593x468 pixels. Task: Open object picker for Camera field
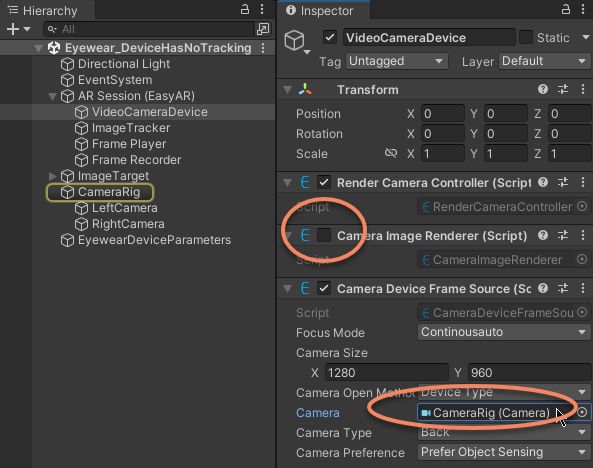(582, 412)
